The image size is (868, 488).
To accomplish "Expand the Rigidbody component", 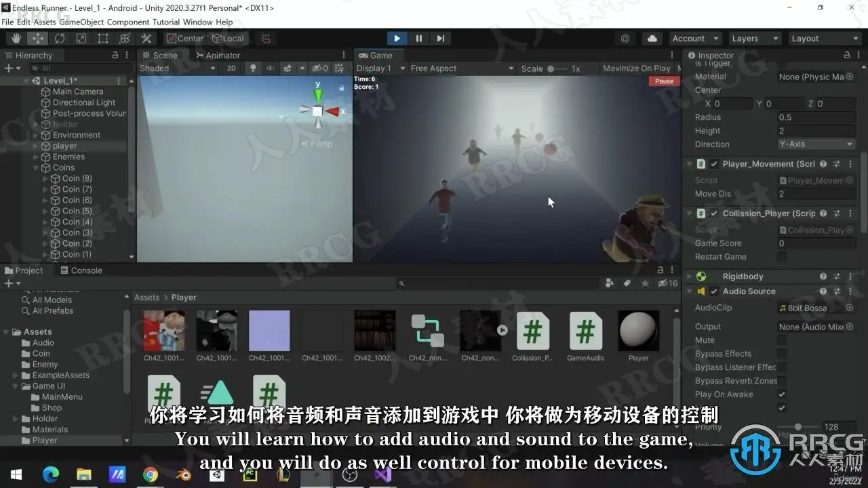I will [690, 277].
